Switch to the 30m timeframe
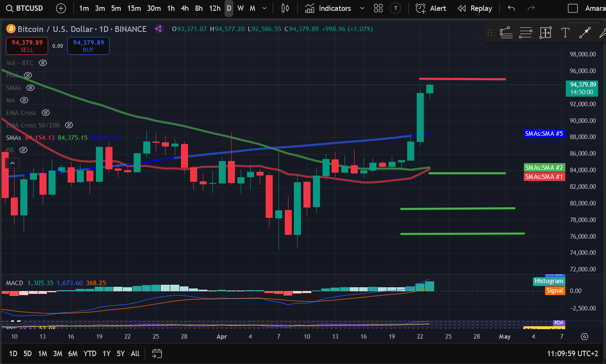The image size is (606, 364). point(154,8)
